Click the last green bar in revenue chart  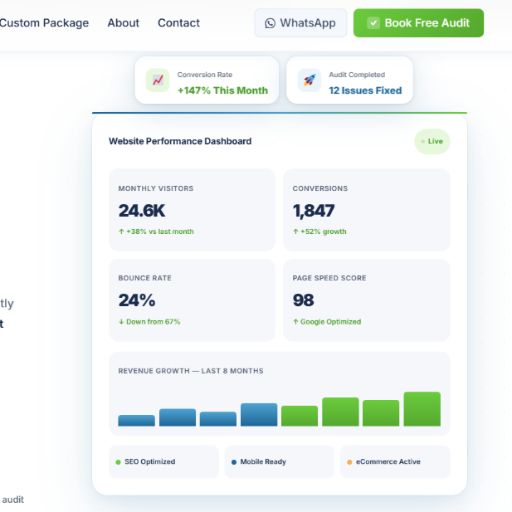[422, 409]
